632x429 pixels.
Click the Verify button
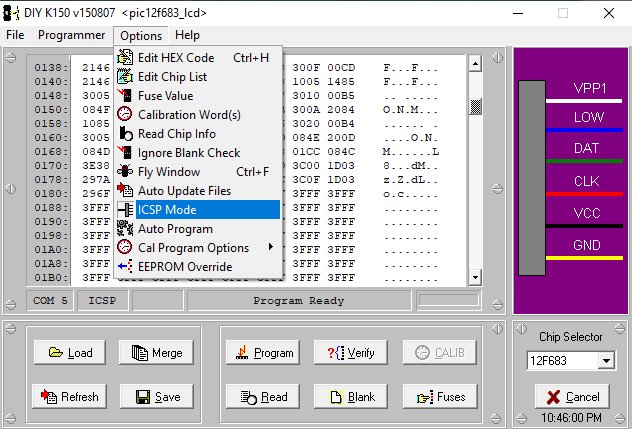click(x=351, y=353)
